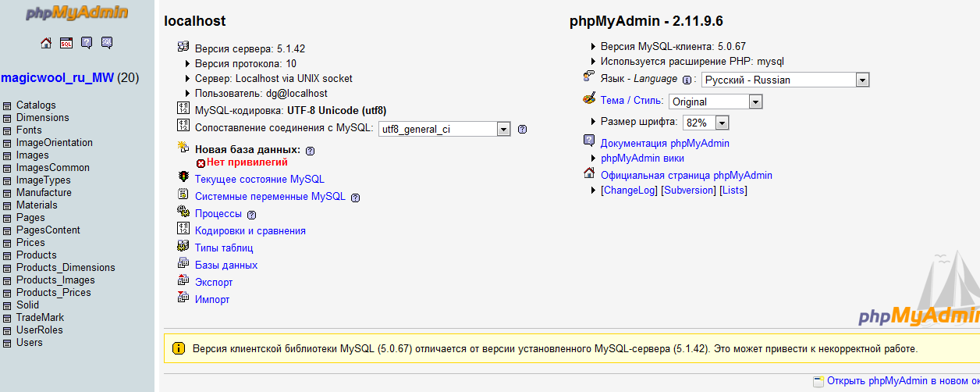The image size is (980, 392).
Task: Open the 82% font size dropdown
Action: coord(705,123)
